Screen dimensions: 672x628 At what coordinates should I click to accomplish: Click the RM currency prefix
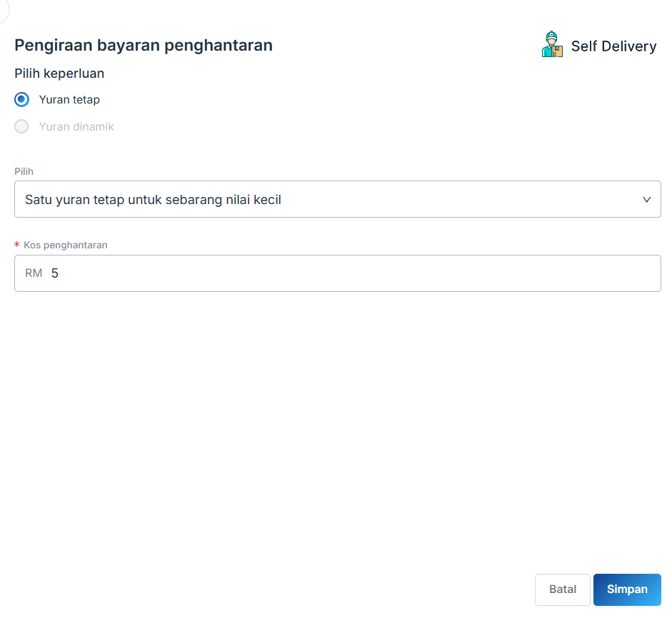pos(34,273)
